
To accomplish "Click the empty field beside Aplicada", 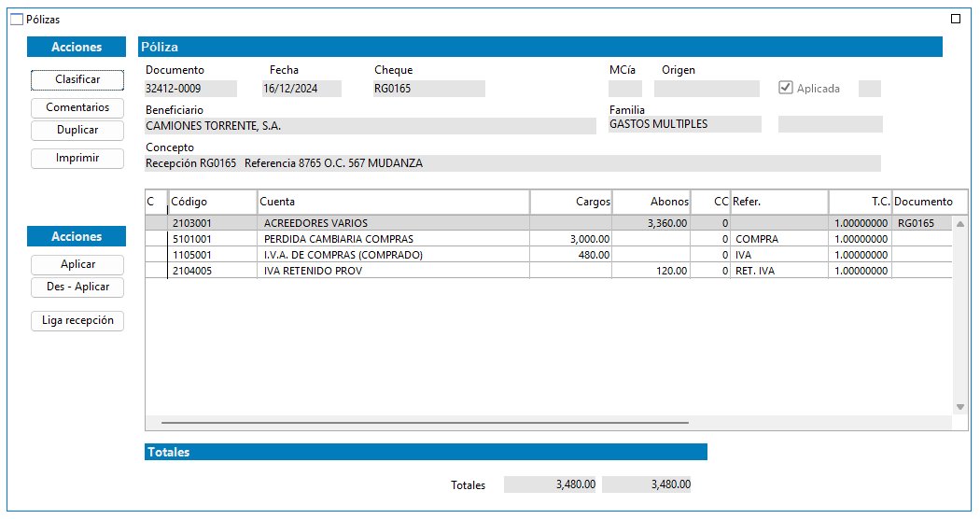I will [x=869, y=89].
